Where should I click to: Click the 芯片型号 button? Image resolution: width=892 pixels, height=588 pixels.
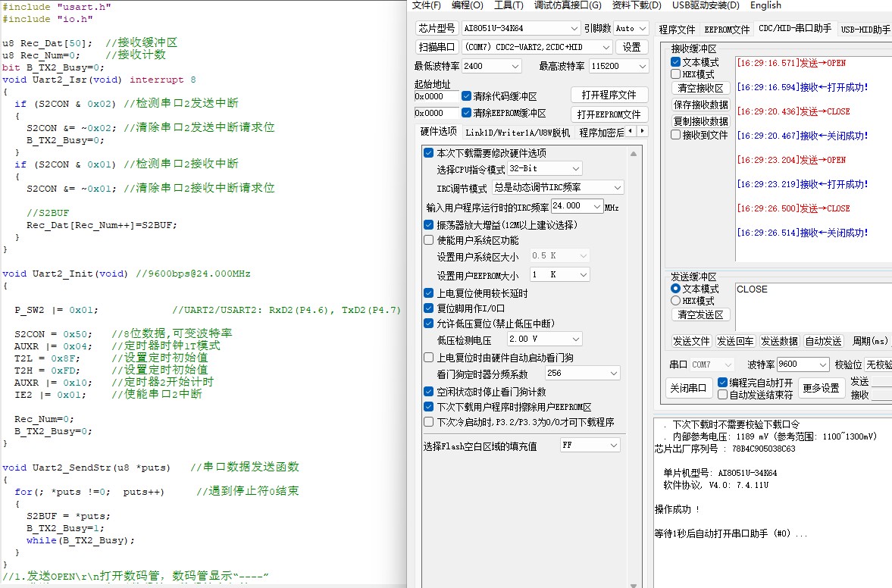pyautogui.click(x=437, y=28)
